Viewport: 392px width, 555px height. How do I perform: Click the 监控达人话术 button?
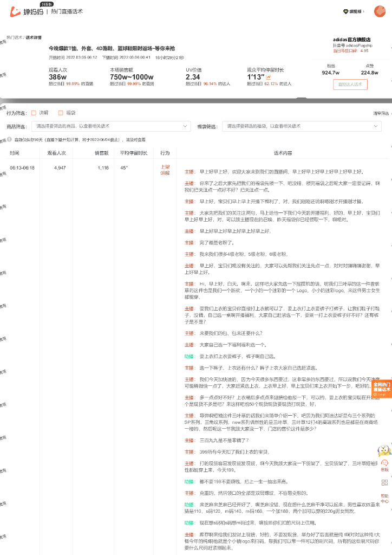[x=350, y=85]
